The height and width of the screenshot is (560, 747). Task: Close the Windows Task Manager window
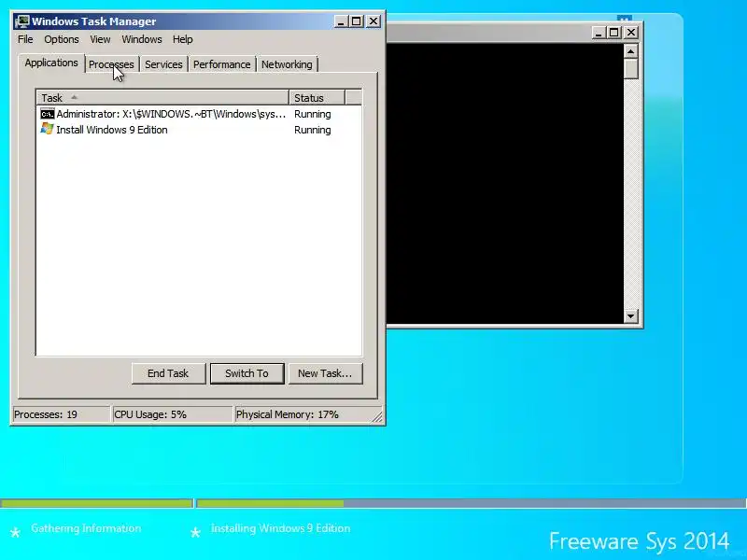(x=373, y=21)
